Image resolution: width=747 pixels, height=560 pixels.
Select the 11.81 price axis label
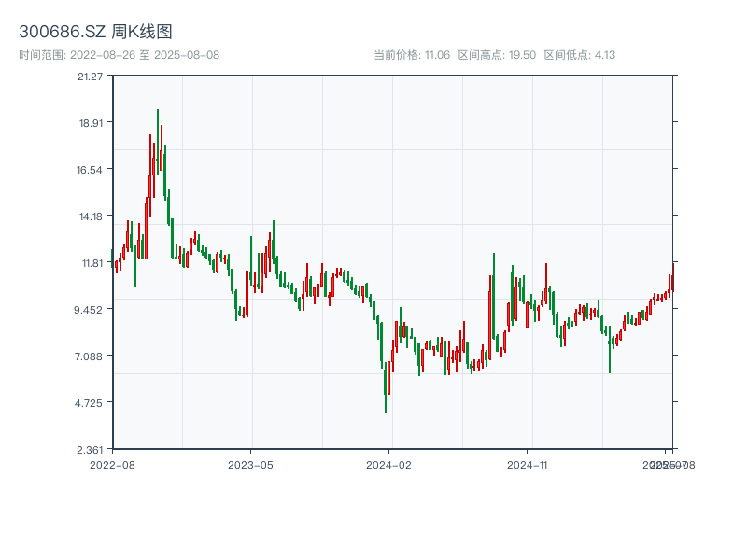[x=91, y=263]
